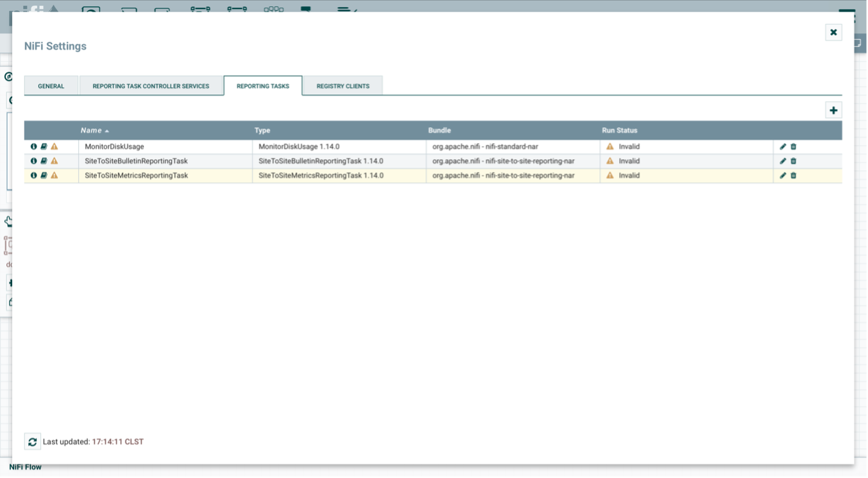This screenshot has width=868, height=478.
Task: Open usage documentation icon for MonitorDiskUsage
Action: 44,146
